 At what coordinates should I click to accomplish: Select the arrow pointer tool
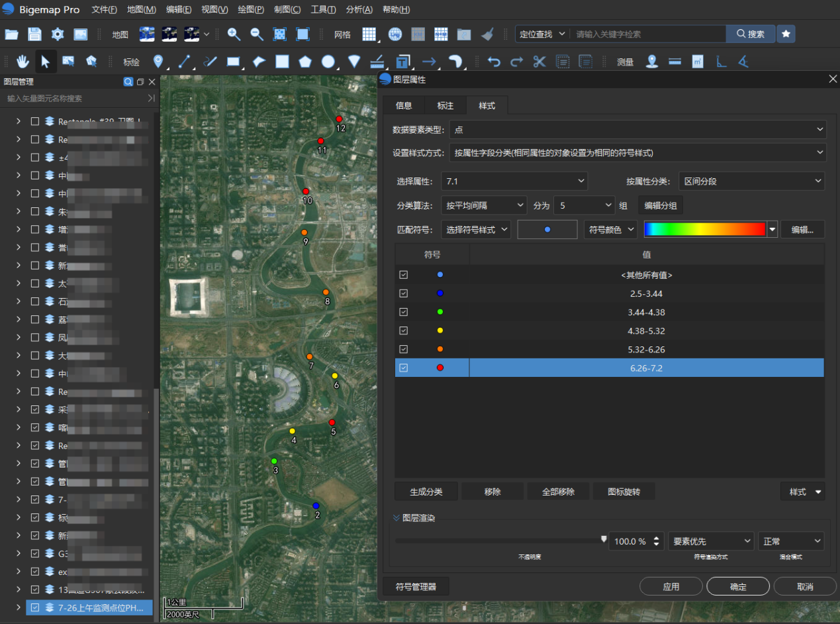[x=45, y=62]
